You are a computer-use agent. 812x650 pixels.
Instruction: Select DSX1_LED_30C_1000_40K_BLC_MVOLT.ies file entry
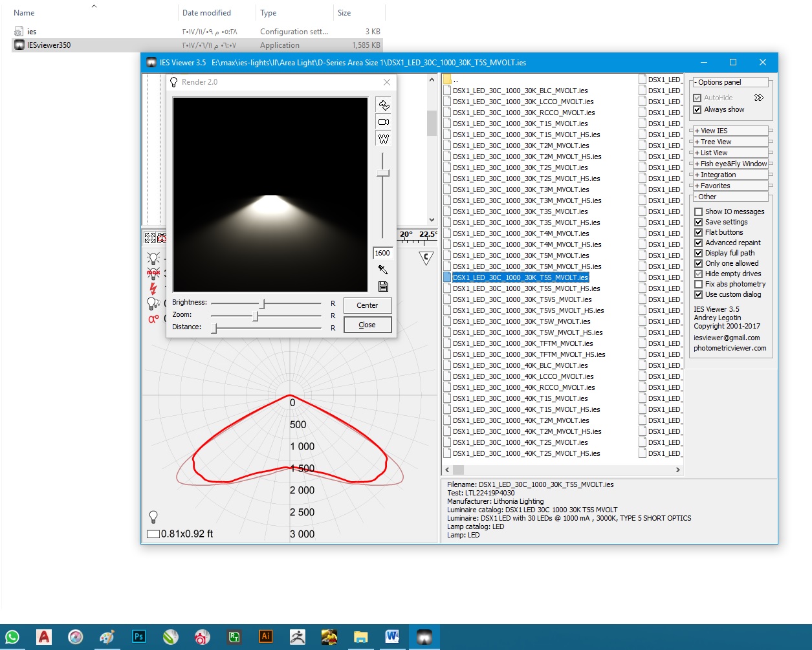click(x=521, y=365)
